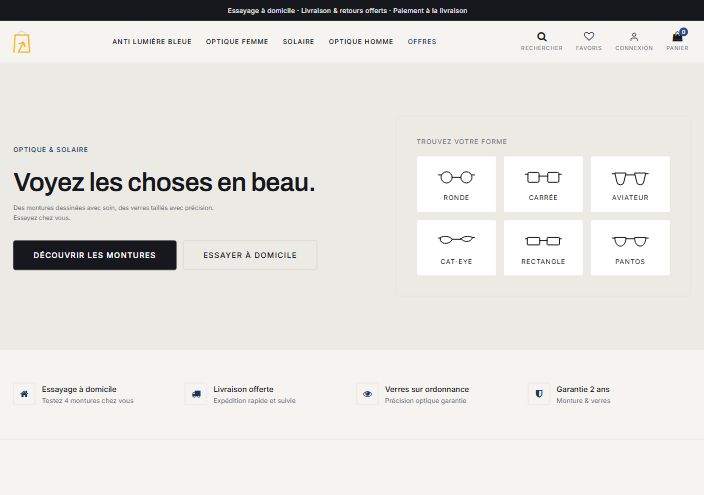
Task: Click Découvrir les montures button
Action: [x=95, y=255]
